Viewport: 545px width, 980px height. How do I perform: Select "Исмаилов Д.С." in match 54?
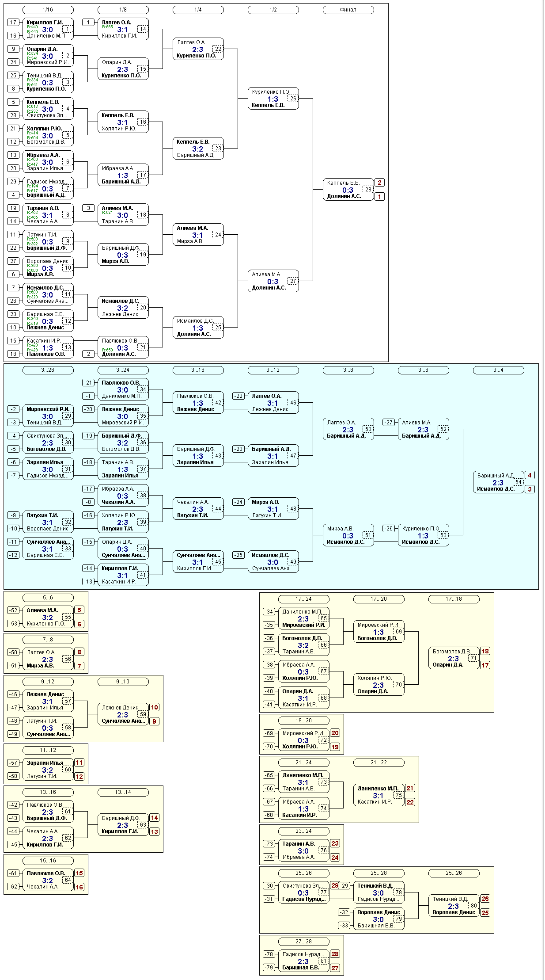click(496, 489)
